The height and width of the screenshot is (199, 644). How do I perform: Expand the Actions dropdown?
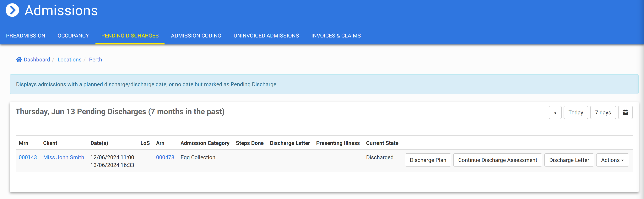(x=612, y=160)
